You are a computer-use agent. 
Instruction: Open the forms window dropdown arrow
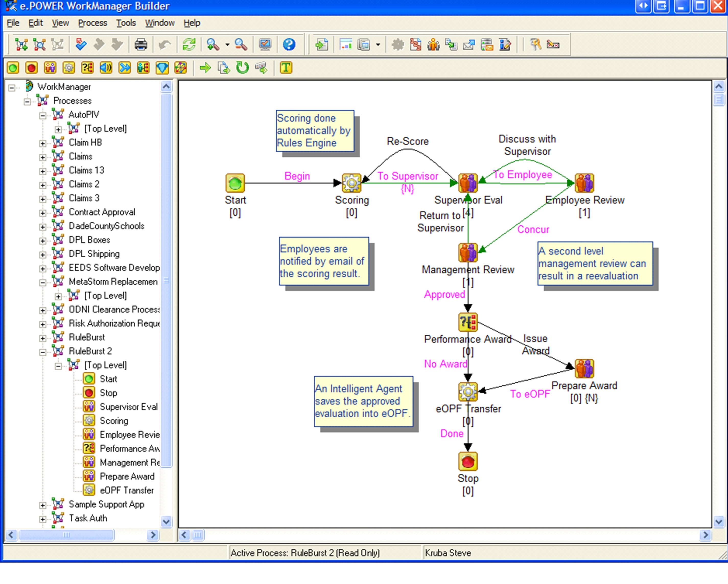click(378, 44)
